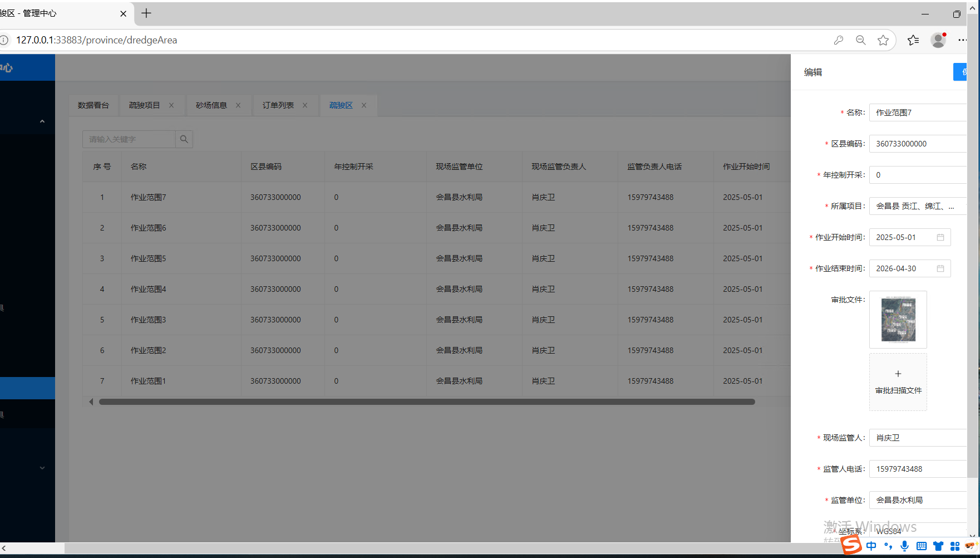Click the password key icon in address bar
Viewport: 980px width, 558px height.
point(839,40)
